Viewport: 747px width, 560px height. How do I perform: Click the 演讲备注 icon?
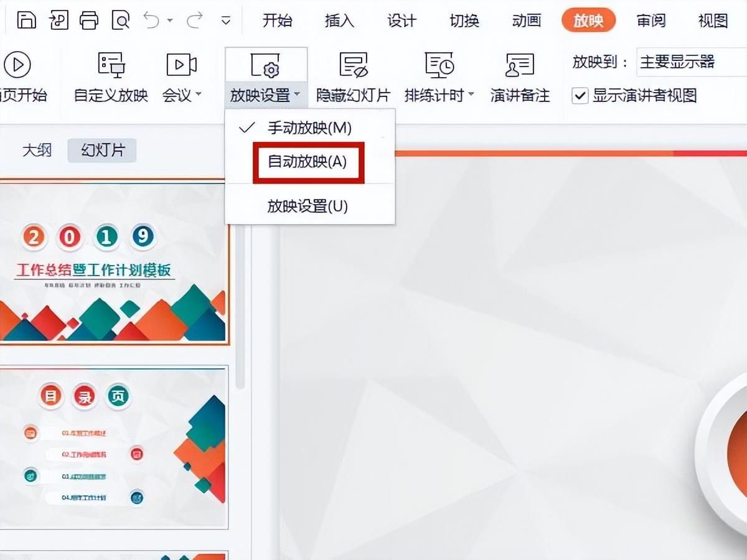point(520,64)
